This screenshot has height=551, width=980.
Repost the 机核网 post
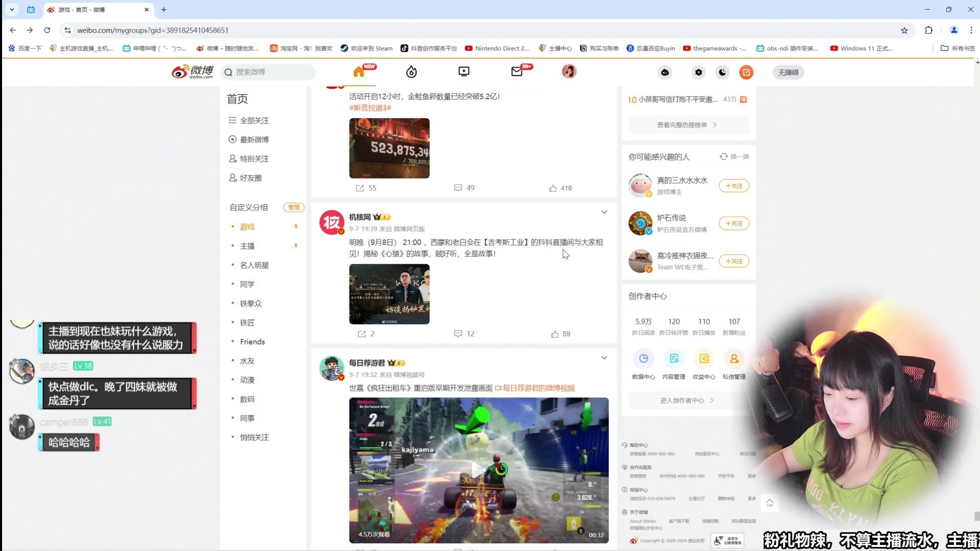point(366,334)
